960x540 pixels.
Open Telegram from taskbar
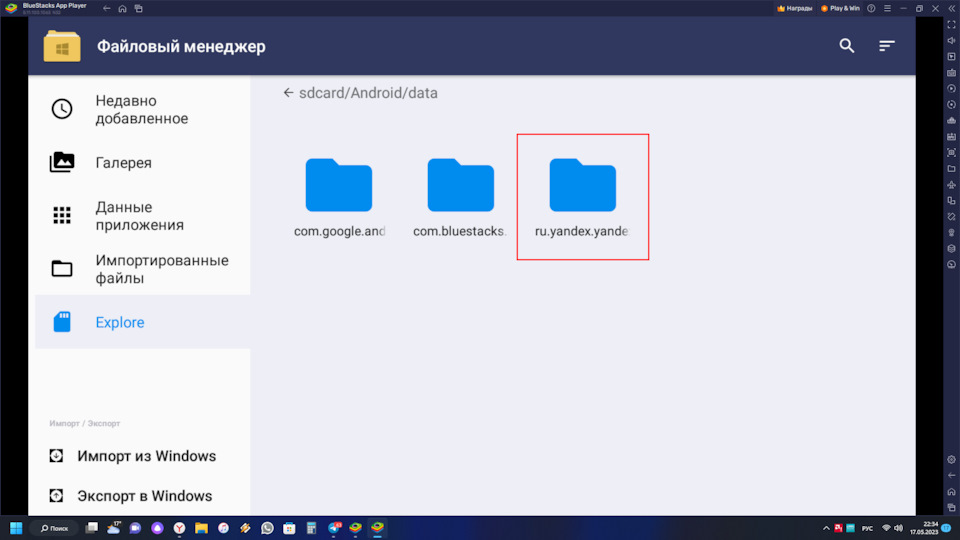coord(334,528)
